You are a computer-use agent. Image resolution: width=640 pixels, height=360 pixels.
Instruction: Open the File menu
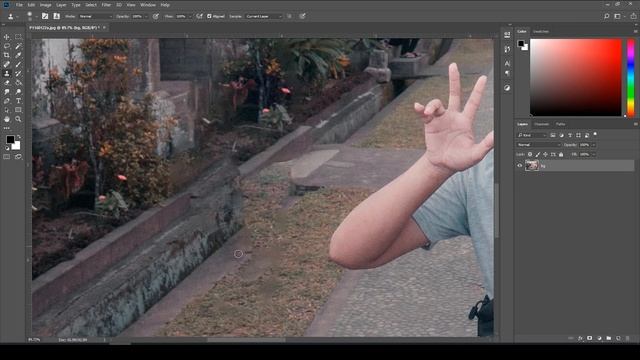click(19, 5)
